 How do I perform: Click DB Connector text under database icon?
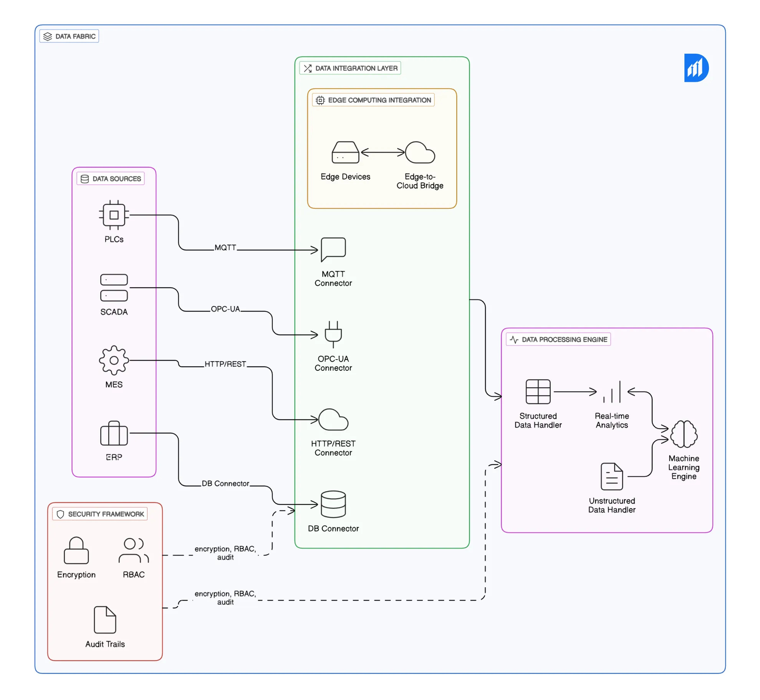click(x=333, y=528)
